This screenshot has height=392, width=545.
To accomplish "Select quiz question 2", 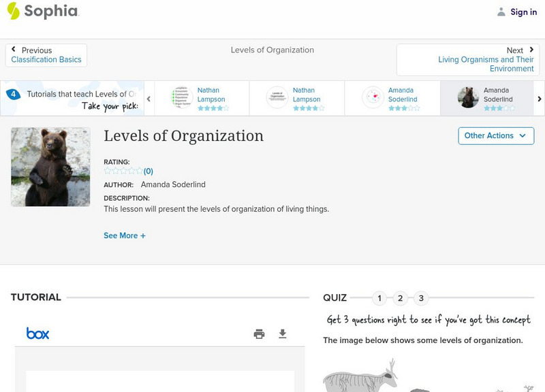I will [x=401, y=298].
